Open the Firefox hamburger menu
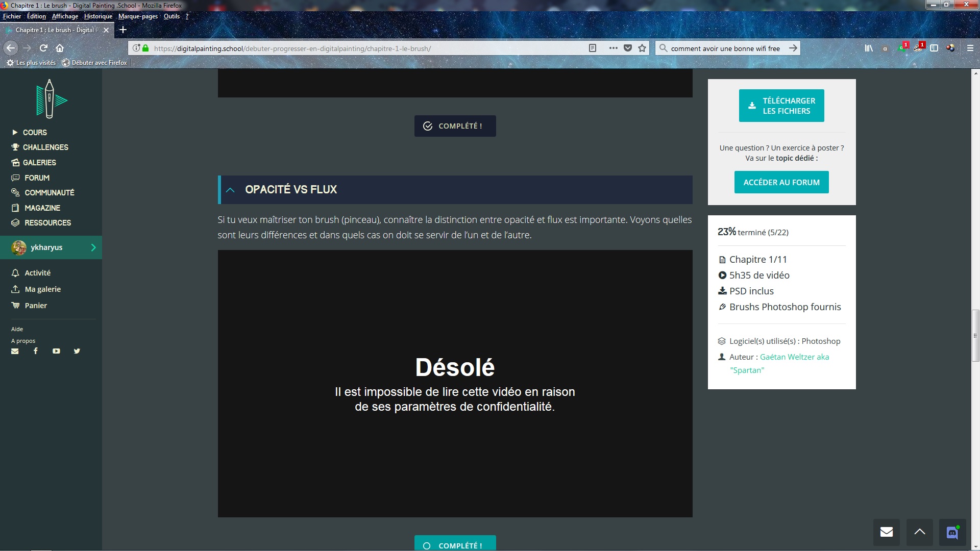This screenshot has width=980, height=551. click(x=970, y=48)
